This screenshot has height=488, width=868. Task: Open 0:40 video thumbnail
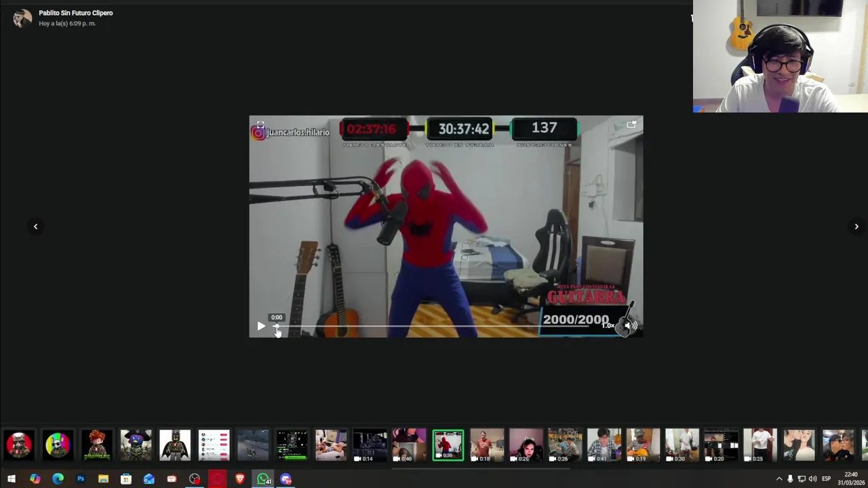click(x=409, y=445)
